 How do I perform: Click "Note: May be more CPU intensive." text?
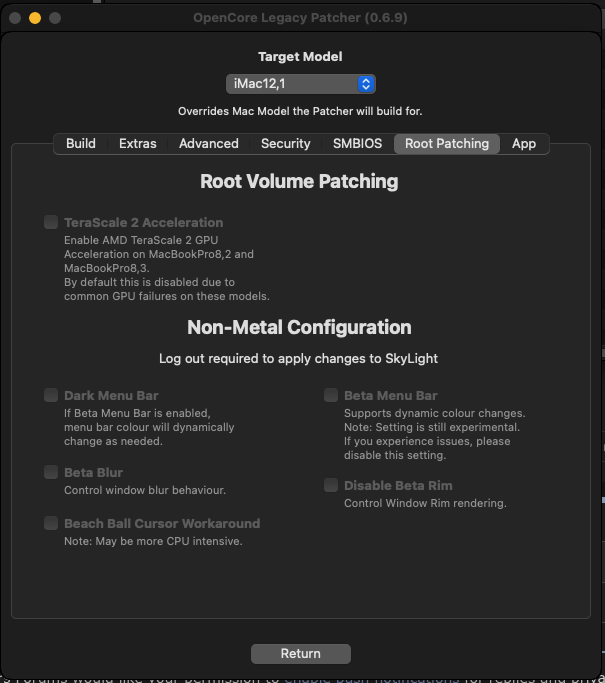153,541
